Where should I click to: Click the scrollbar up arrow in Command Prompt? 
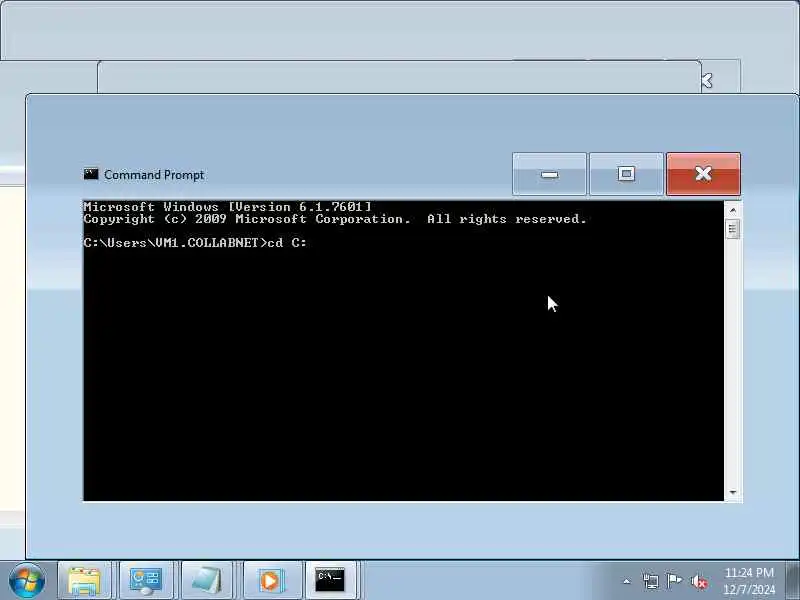[733, 210]
